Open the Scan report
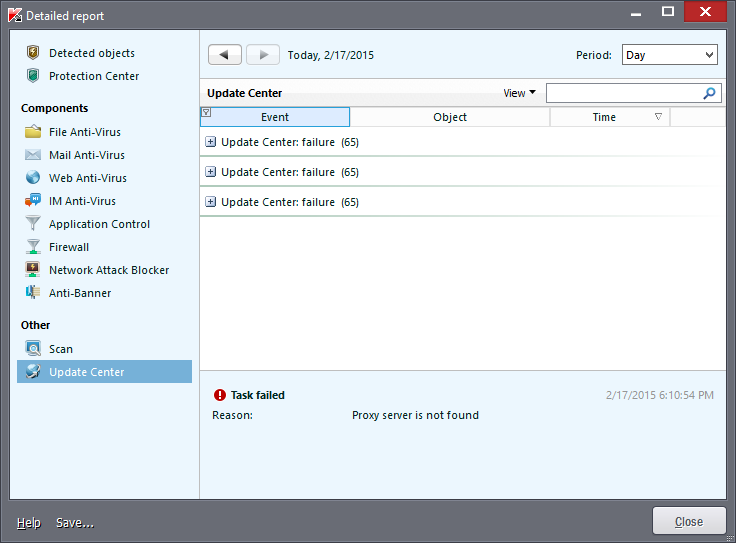 (61, 349)
